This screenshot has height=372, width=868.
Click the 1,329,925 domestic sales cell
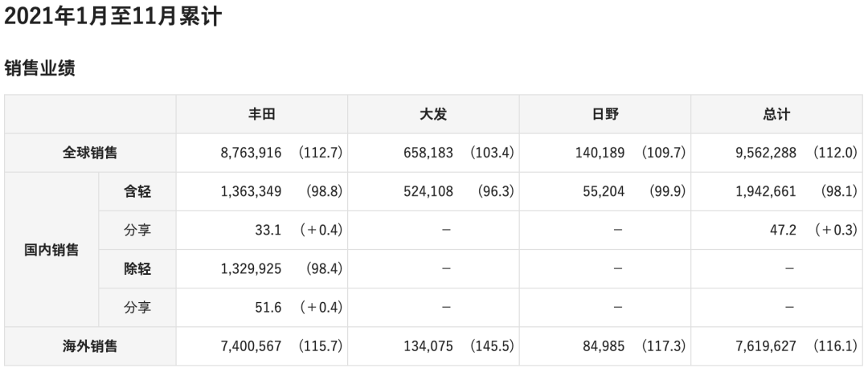[x=250, y=268]
